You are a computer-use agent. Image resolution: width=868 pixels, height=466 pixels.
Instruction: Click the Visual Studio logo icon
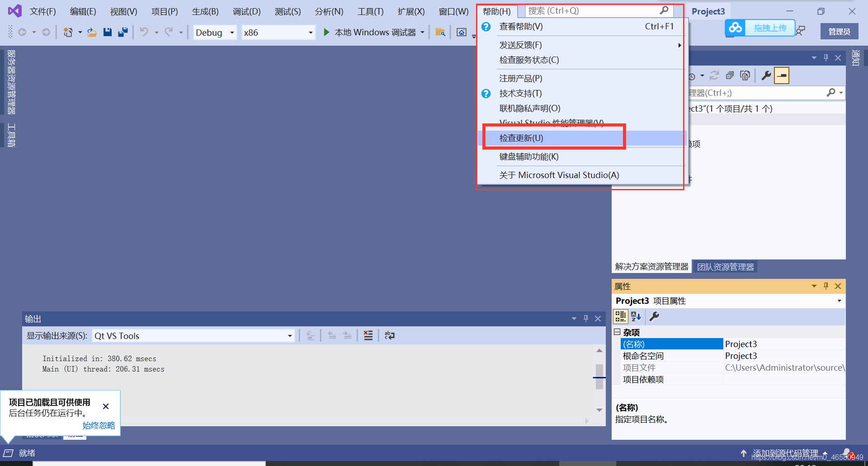15,11
